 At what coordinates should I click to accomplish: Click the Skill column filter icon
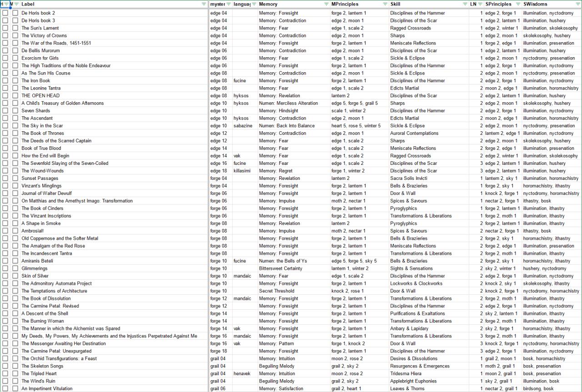click(464, 4)
